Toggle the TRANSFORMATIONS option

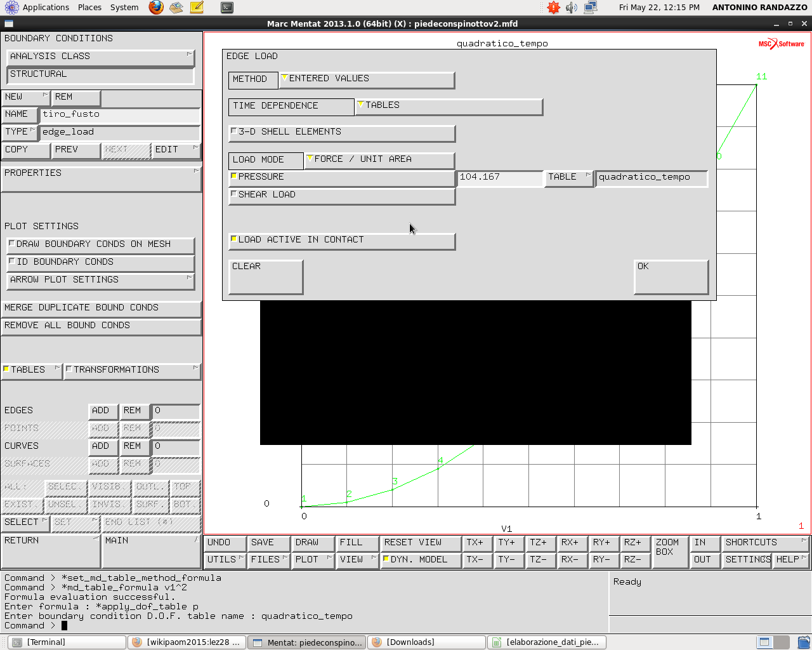click(133, 371)
